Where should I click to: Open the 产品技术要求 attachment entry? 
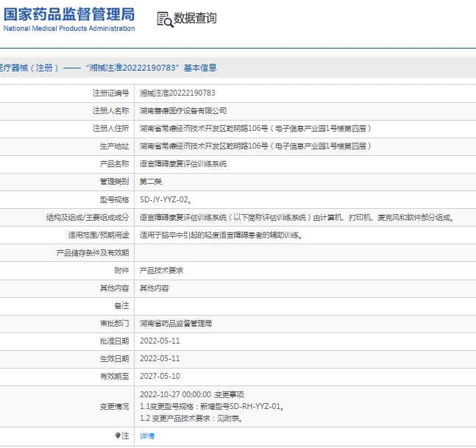161,271
